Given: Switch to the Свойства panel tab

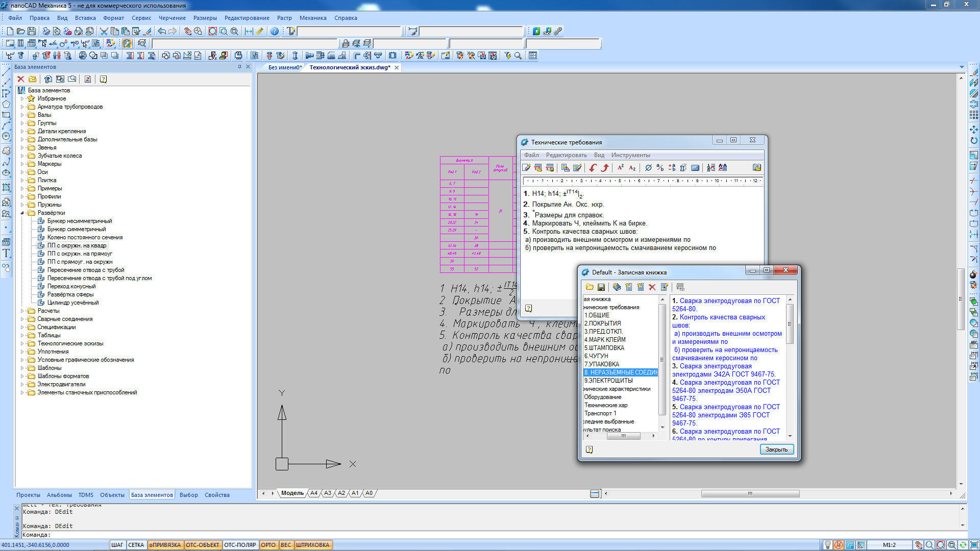Looking at the screenshot, I should coord(217,495).
